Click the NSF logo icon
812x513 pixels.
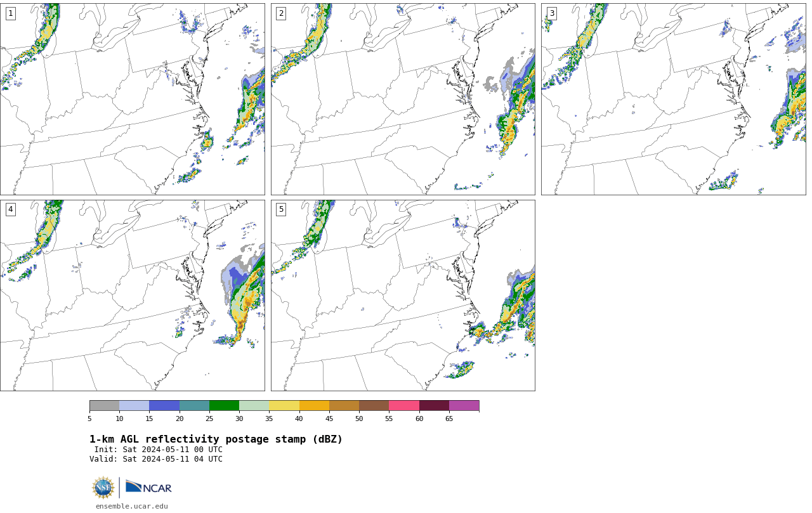[103, 488]
